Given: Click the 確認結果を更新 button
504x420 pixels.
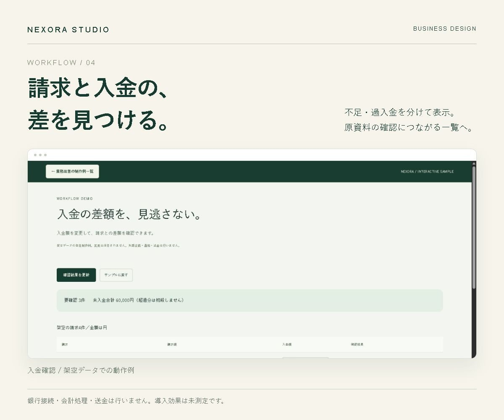Looking at the screenshot, I should coord(76,275).
